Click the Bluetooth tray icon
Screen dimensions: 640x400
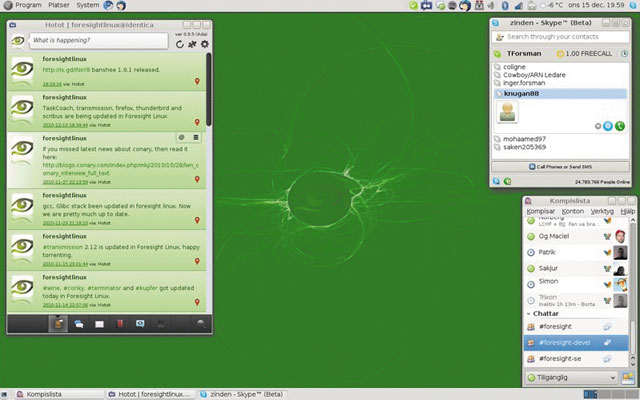pyautogui.click(x=505, y=5)
